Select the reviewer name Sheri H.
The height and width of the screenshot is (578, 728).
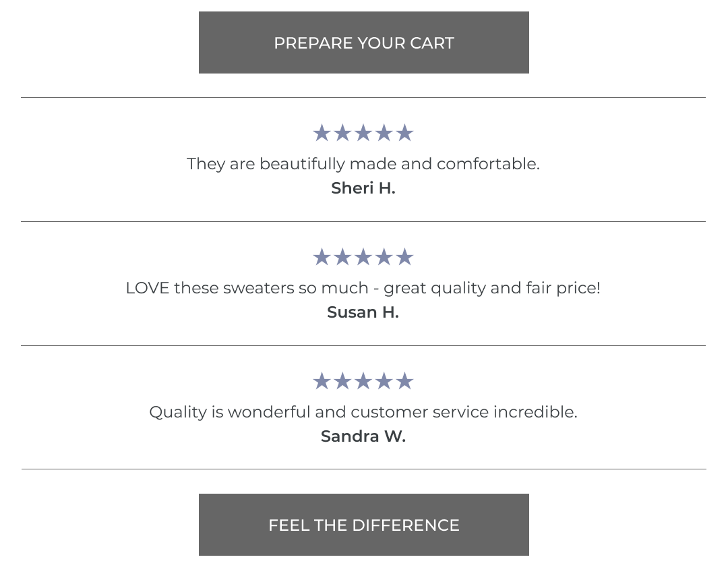tap(363, 188)
